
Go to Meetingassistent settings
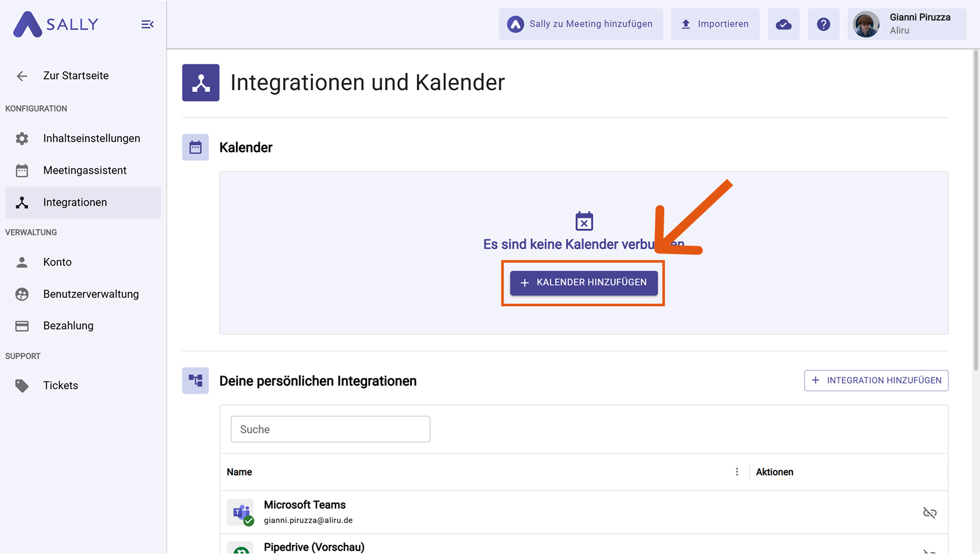coord(85,171)
